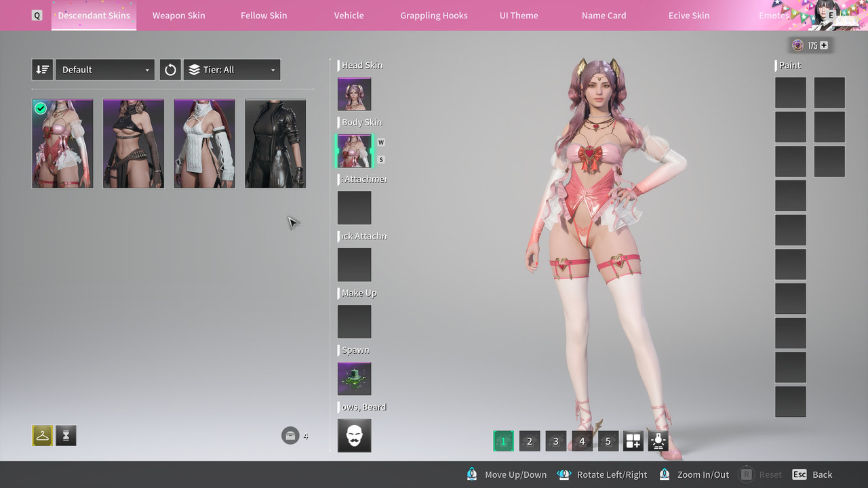Click the S key hint beside Body Skin
Viewport: 868px width, 488px height.
(x=381, y=159)
